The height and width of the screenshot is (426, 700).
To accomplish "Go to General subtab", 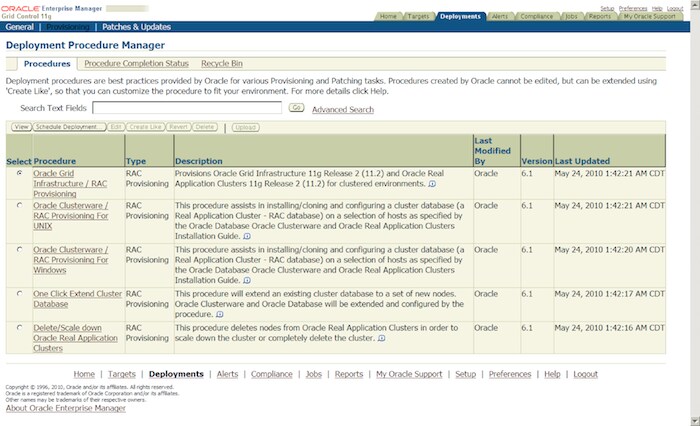I will [x=19, y=27].
